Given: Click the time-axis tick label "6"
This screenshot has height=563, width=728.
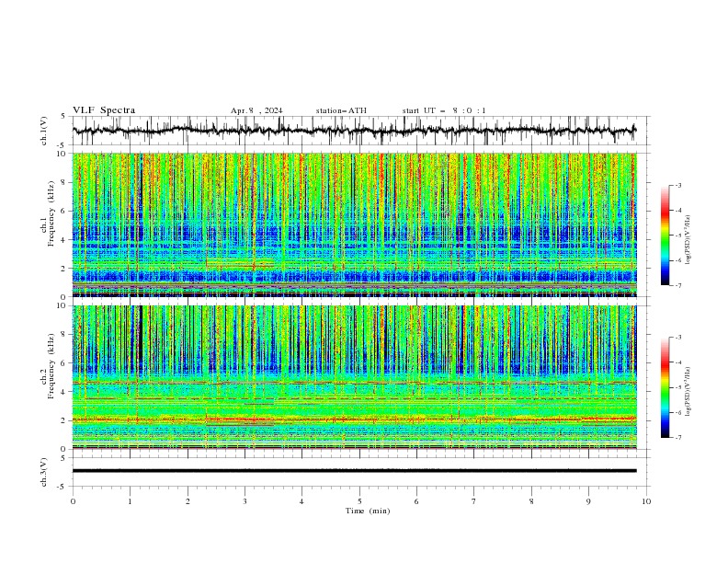Looking at the screenshot, I should pos(416,501).
